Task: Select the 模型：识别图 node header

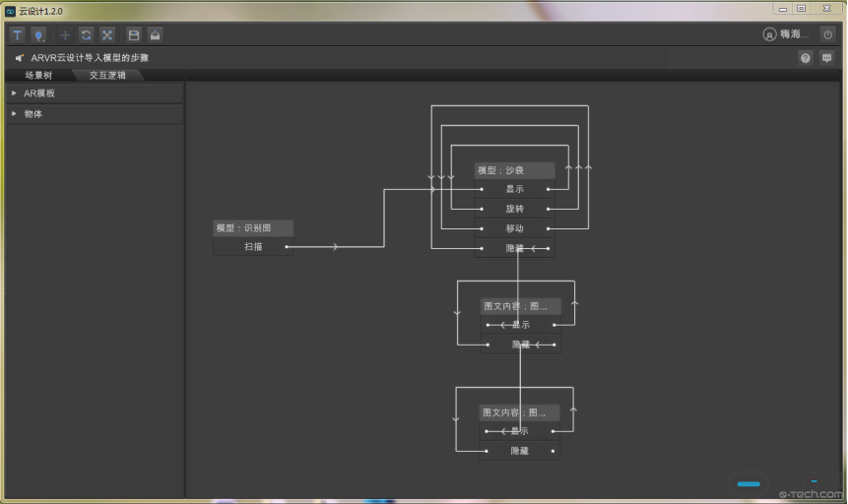Action: [x=253, y=228]
